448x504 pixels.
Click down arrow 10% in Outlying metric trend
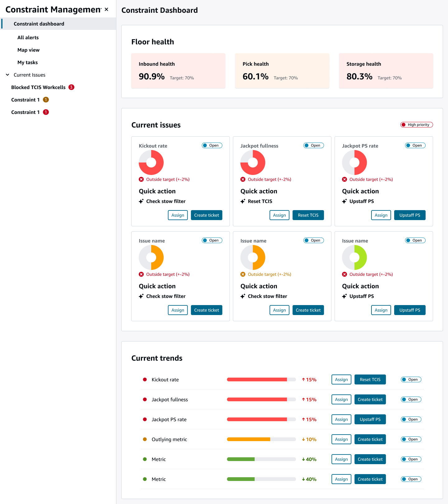(x=309, y=439)
